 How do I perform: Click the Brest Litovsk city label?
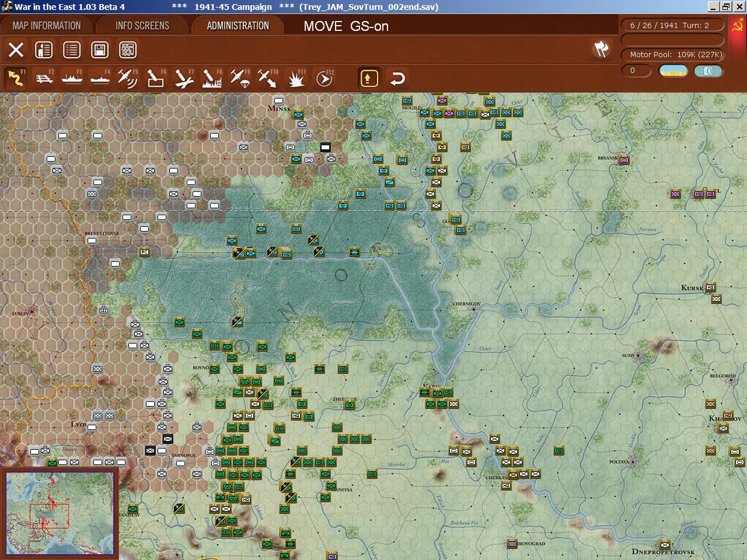pyautogui.click(x=102, y=233)
